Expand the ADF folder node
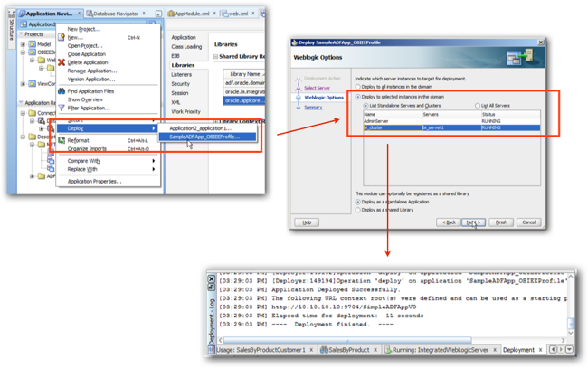Viewport: 588px width, 368px height. tap(33, 176)
